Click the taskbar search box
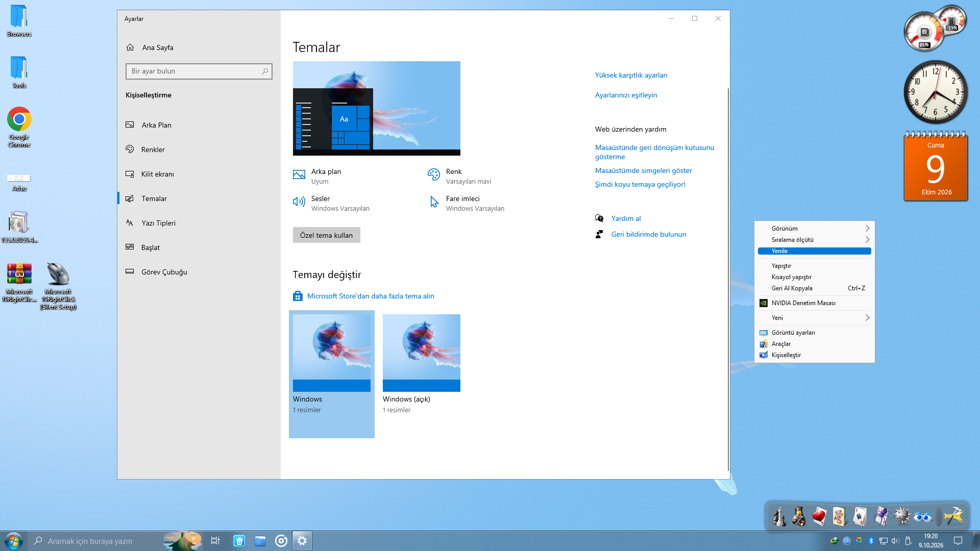 coord(115,541)
